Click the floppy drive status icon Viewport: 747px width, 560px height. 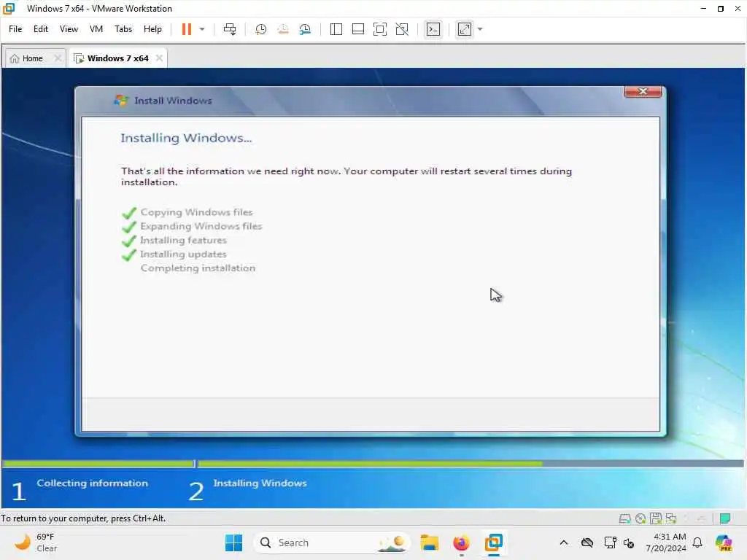pos(656,518)
